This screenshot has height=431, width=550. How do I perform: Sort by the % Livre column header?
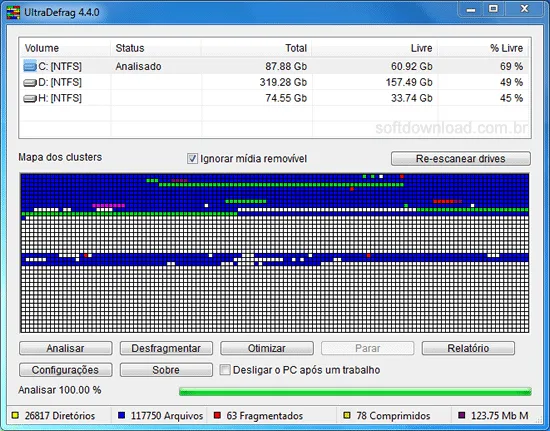tap(483, 48)
